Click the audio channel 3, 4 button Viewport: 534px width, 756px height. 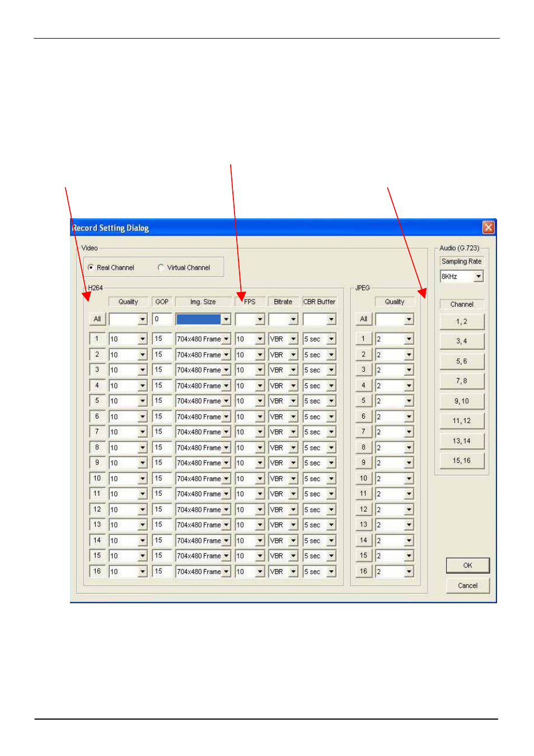point(462,341)
